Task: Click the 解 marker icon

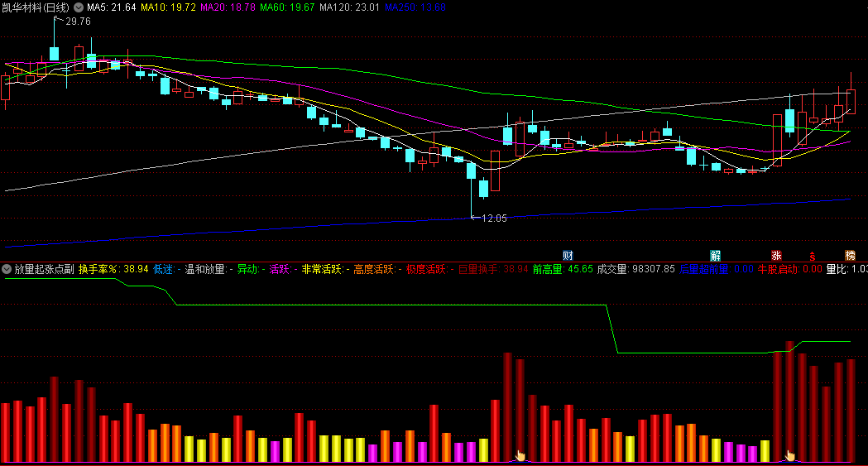Action: (x=715, y=256)
